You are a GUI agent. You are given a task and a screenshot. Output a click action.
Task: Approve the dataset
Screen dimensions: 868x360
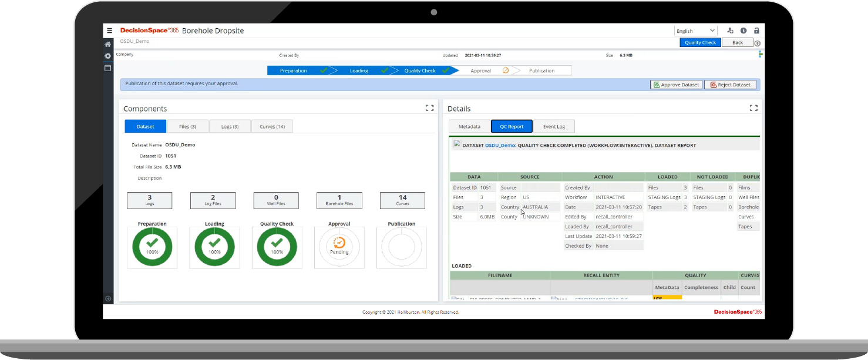(x=676, y=85)
